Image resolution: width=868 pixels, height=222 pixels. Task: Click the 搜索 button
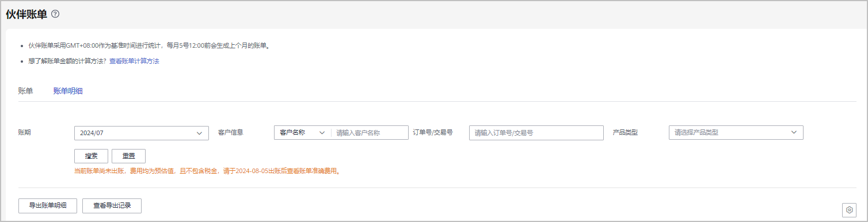coord(92,156)
